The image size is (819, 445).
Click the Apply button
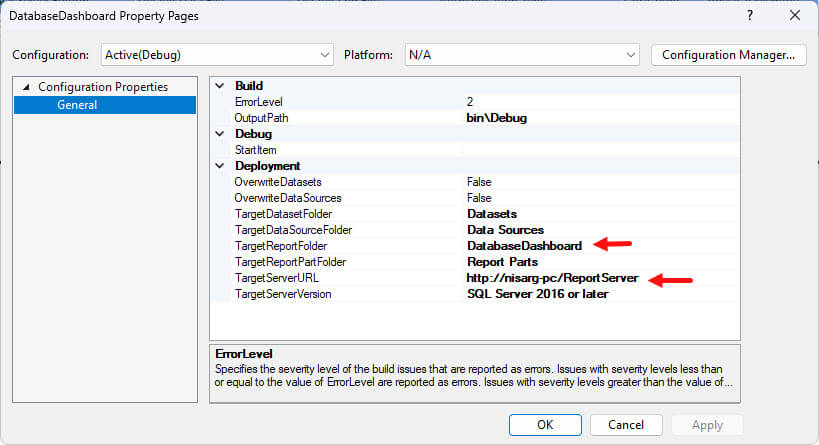coord(707,425)
